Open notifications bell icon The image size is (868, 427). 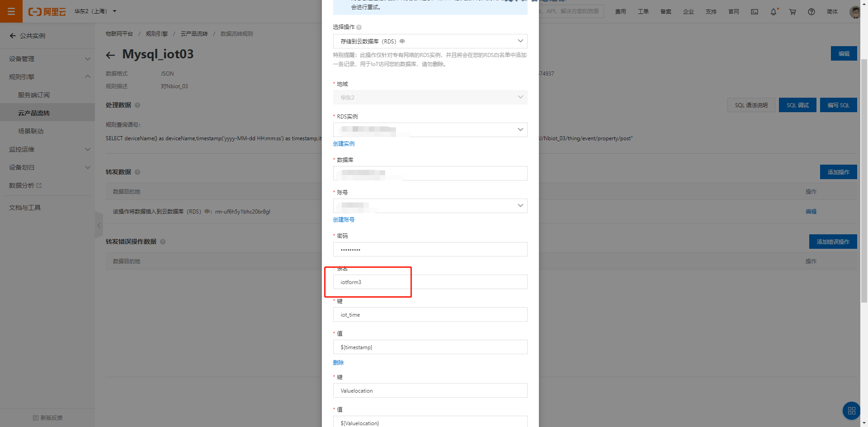pyautogui.click(x=774, y=12)
